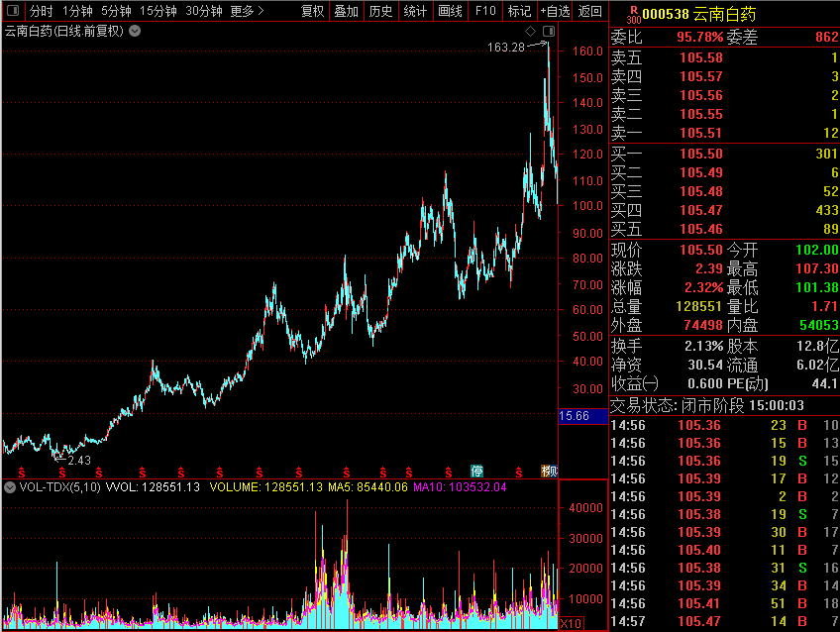
Task: Select the 卖一 price 105.51
Action: click(700, 133)
